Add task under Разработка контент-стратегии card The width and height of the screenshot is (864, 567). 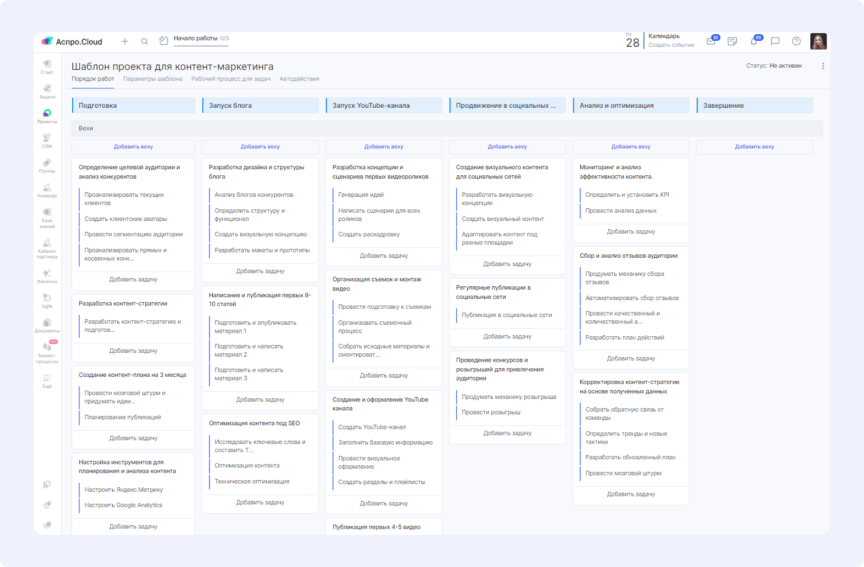pyautogui.click(x=133, y=350)
